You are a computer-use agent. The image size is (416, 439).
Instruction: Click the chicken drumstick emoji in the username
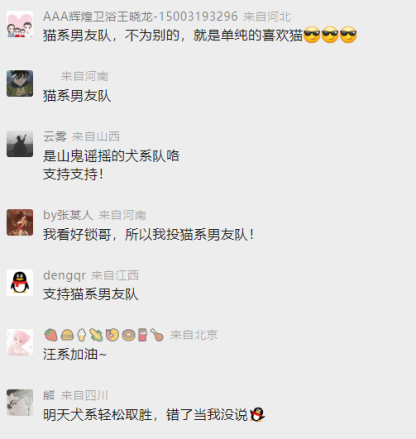tap(157, 335)
